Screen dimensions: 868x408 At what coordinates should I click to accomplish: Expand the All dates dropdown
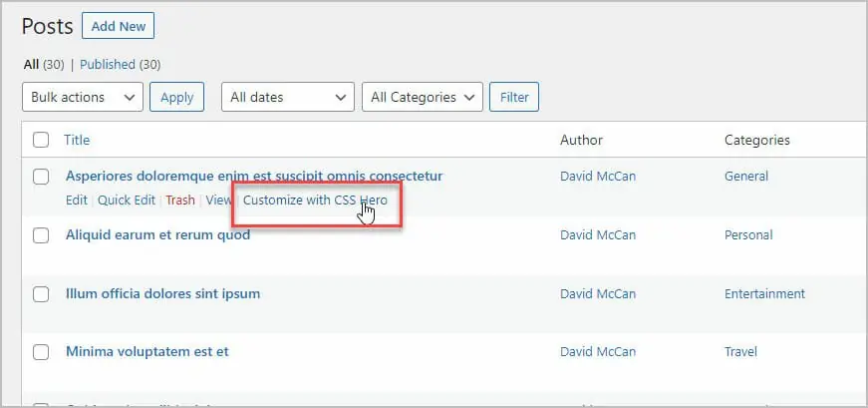coord(287,98)
